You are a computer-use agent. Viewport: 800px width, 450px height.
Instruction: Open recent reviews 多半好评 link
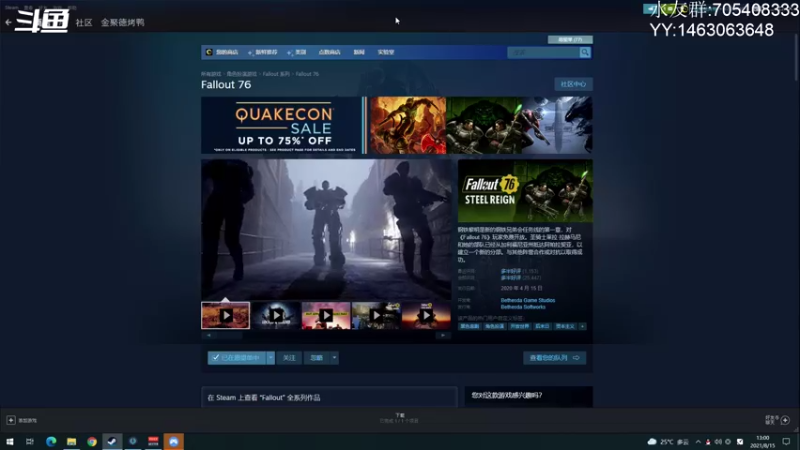[511, 271]
